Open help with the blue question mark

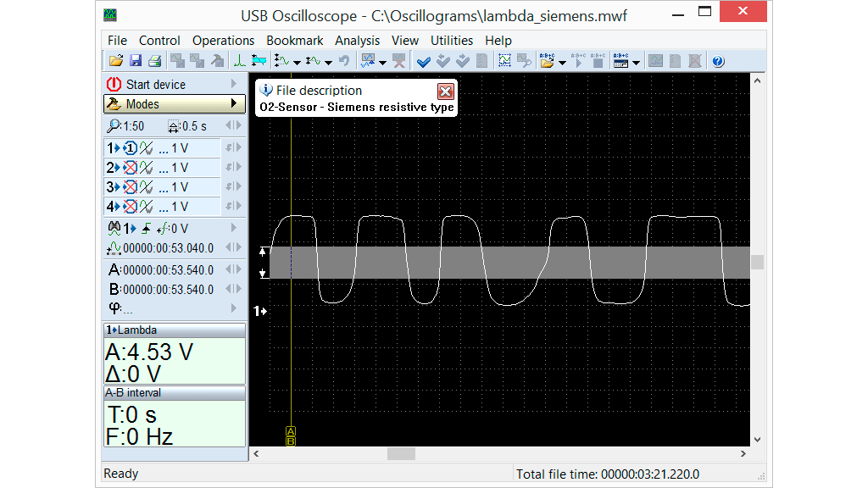(x=718, y=61)
